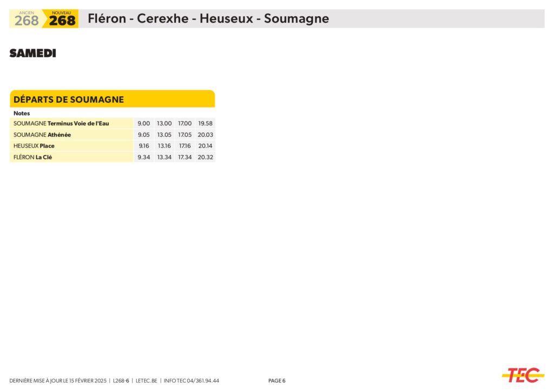
Task: Click the 19.58 departure time cell
Action: (206, 123)
